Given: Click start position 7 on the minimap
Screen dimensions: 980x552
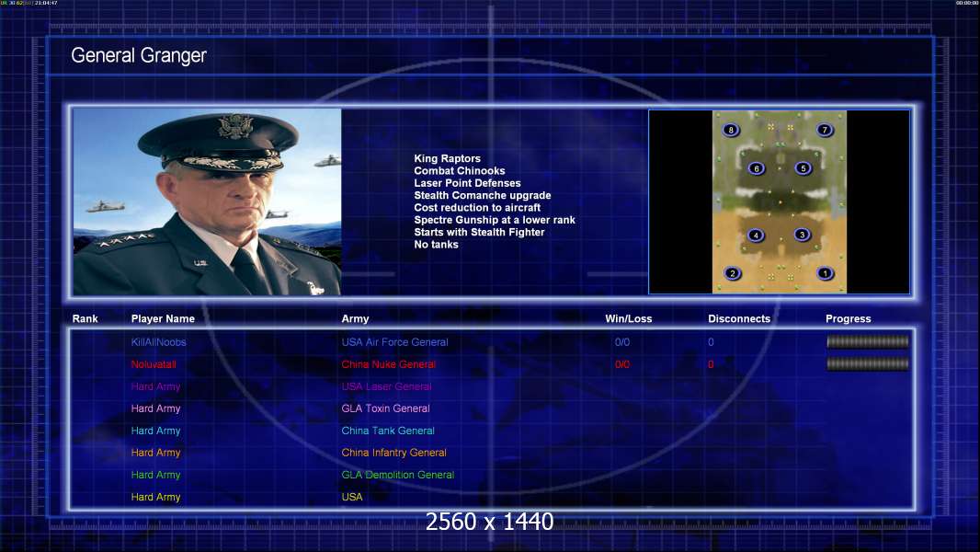Looking at the screenshot, I should coord(825,130).
